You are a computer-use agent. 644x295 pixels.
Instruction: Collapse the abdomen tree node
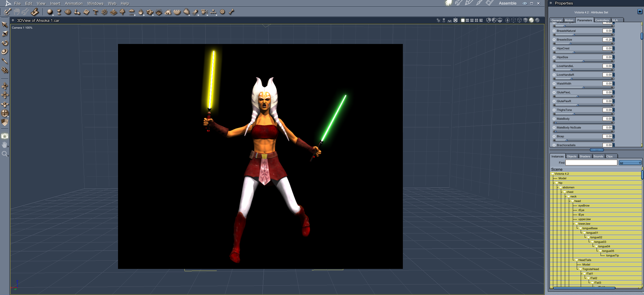tap(561, 187)
